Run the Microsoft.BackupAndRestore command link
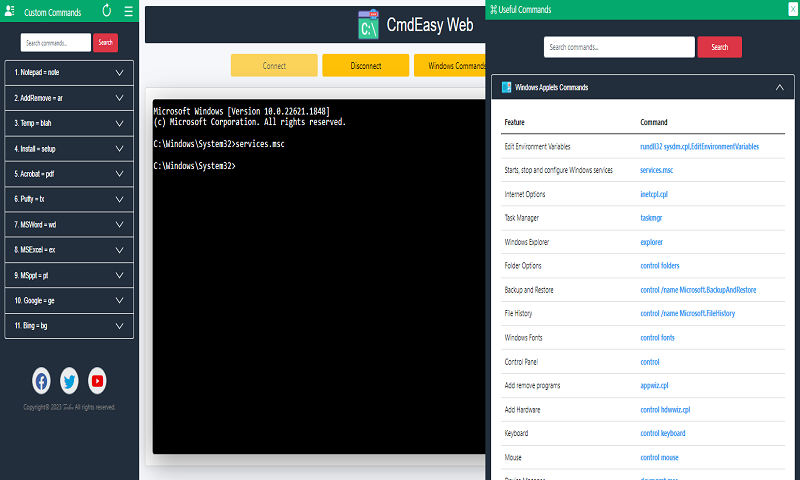This screenshot has height=480, width=800. pos(698,290)
